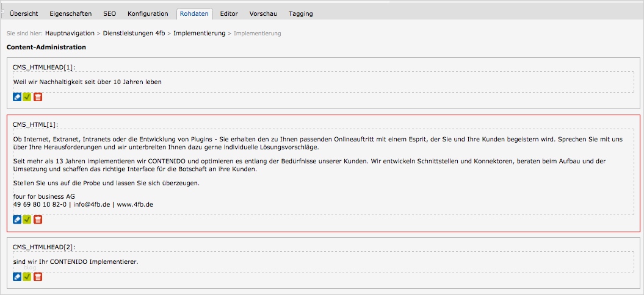The height and width of the screenshot is (295, 644).
Task: Click the blue edit icon under CMS_HTML[1]
Action: 17,219
